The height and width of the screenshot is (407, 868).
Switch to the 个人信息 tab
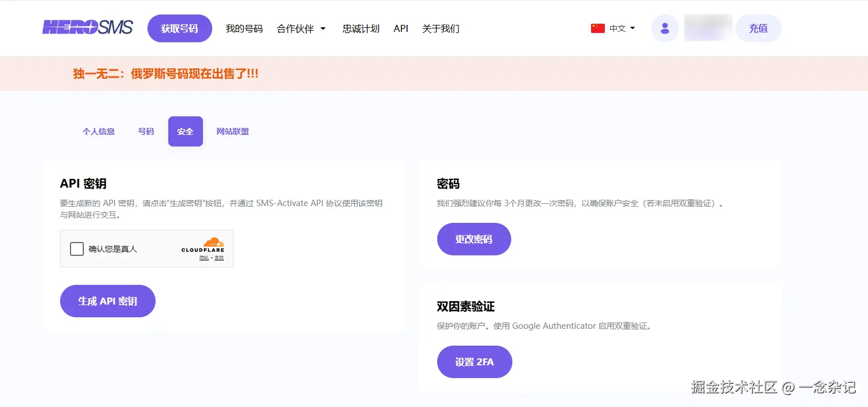tap(99, 131)
